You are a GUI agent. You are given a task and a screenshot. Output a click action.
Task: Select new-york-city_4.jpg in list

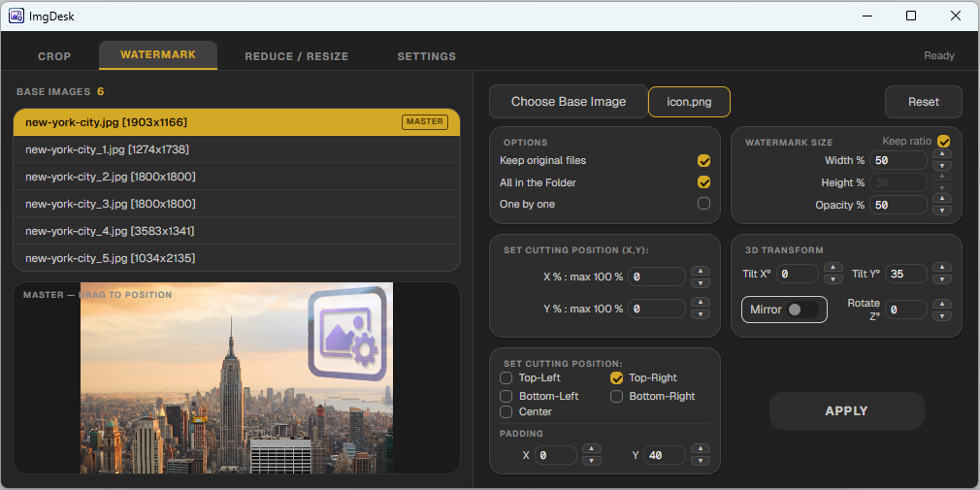point(237,231)
